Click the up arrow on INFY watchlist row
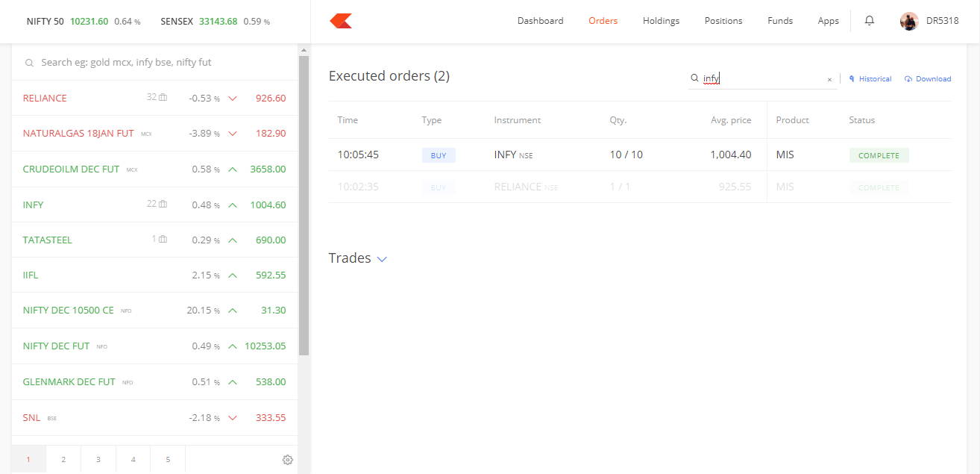 tap(233, 205)
